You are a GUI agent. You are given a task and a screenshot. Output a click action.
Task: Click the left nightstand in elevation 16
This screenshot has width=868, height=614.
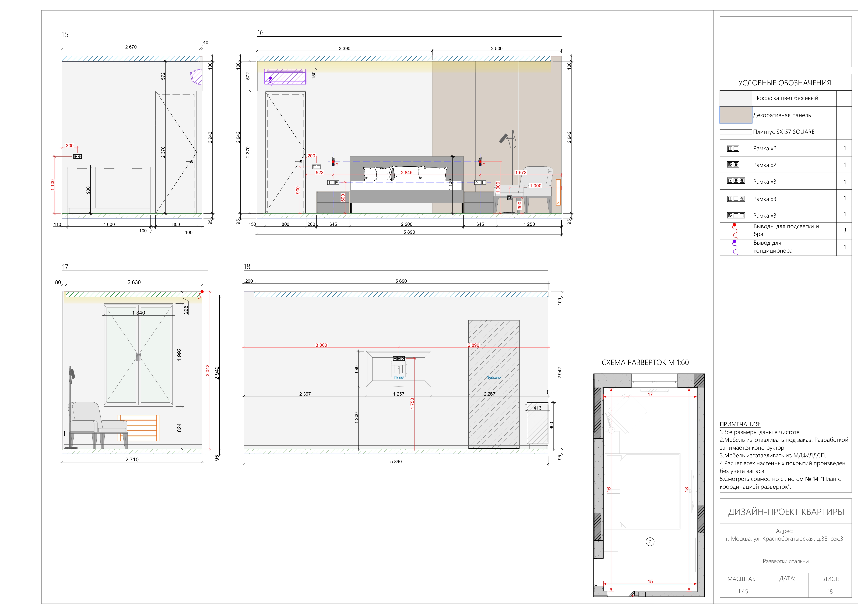[x=333, y=202]
